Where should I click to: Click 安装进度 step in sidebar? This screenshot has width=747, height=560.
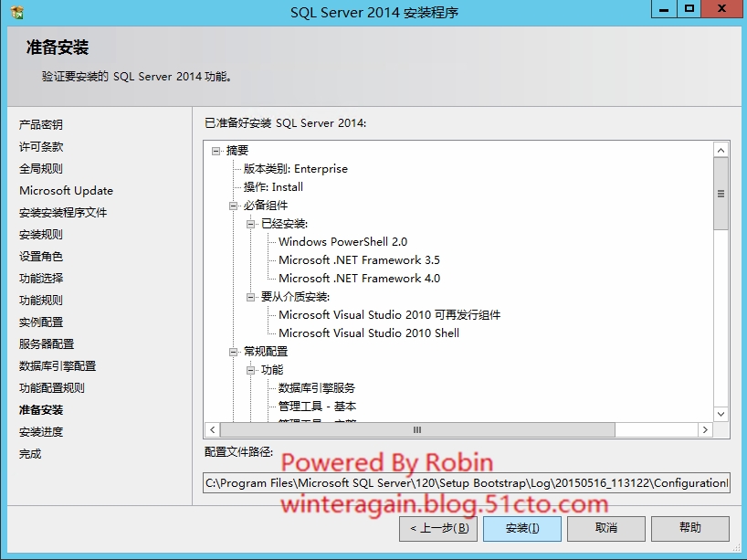pos(41,432)
